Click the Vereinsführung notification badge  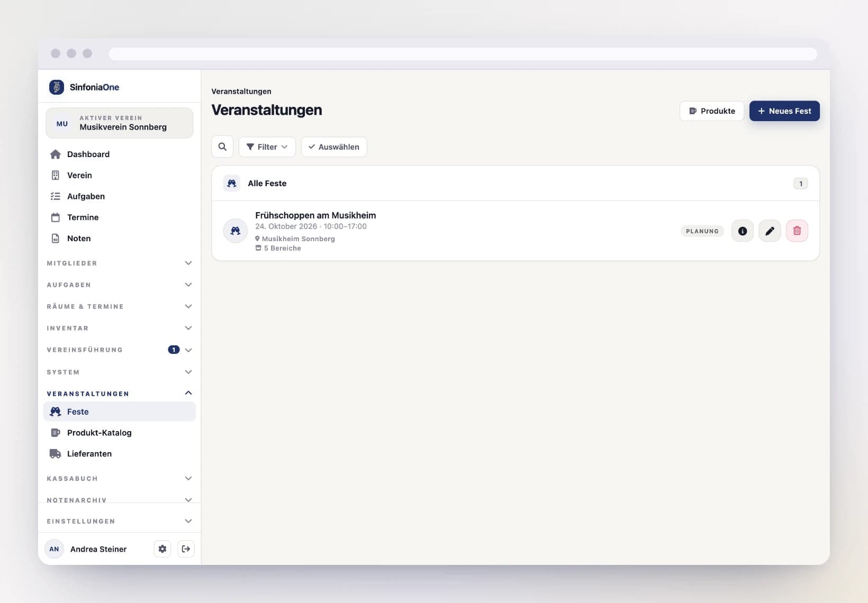coord(174,350)
